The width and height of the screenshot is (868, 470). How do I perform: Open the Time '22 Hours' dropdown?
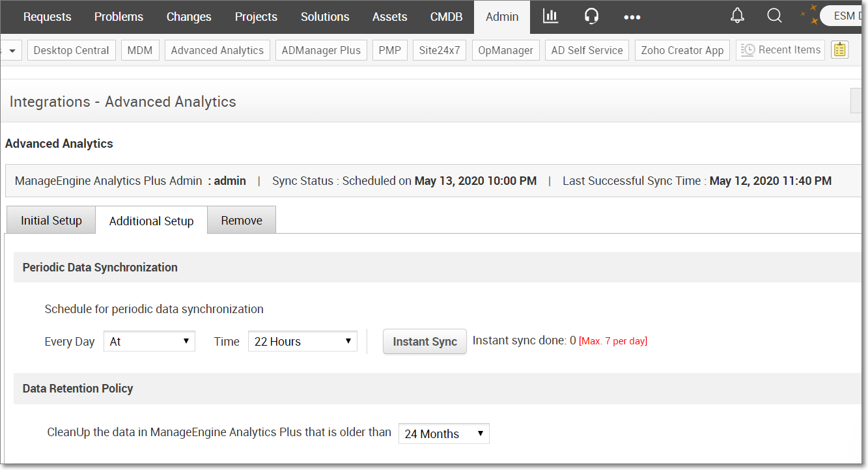click(302, 341)
